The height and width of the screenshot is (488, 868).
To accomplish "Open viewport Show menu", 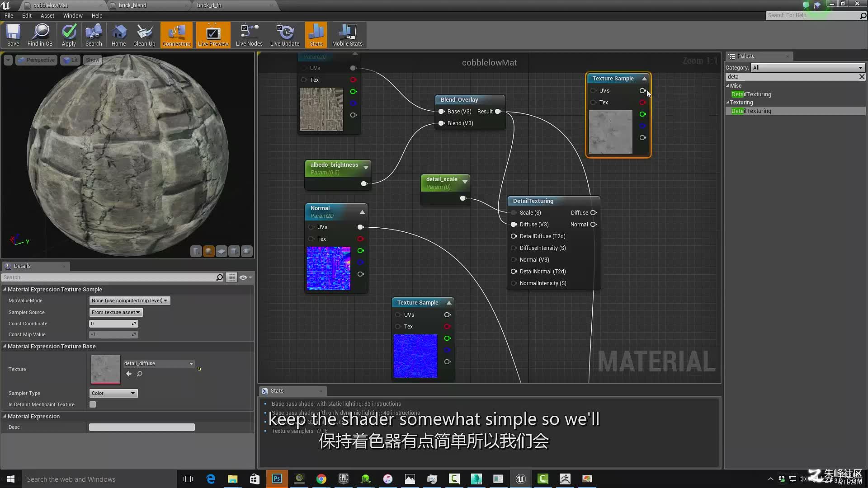I will point(92,60).
